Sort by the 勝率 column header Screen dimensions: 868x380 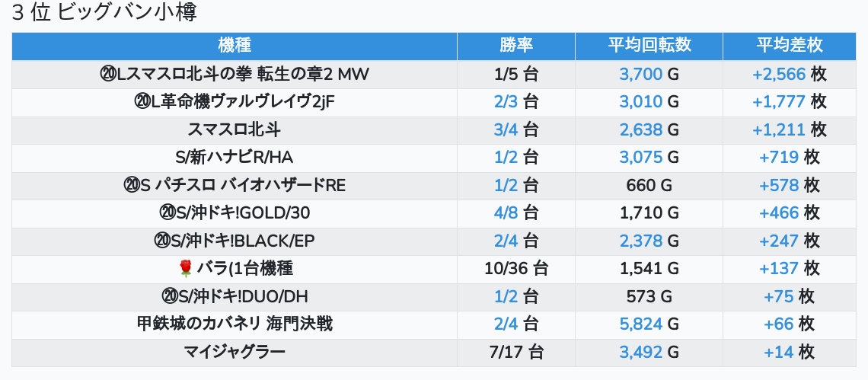click(x=515, y=46)
